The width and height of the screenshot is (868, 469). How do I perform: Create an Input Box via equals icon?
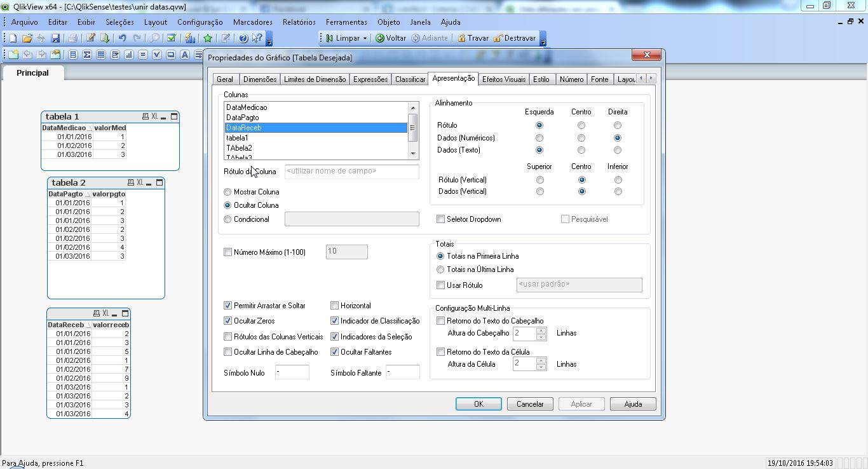point(143,55)
